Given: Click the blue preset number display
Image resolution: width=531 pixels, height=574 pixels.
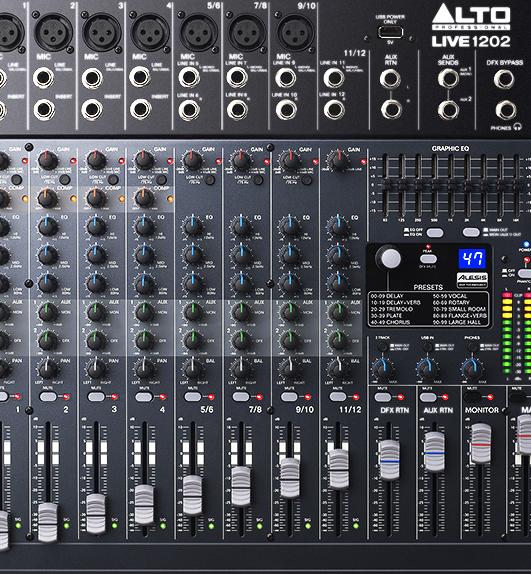Looking at the screenshot, I should tap(472, 258).
